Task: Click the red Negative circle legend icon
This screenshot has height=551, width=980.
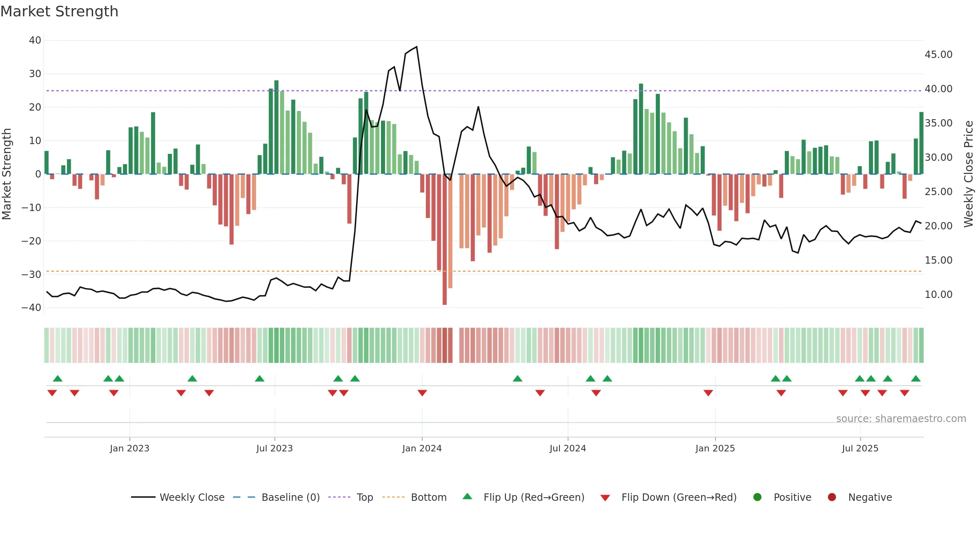Action: [x=832, y=497]
